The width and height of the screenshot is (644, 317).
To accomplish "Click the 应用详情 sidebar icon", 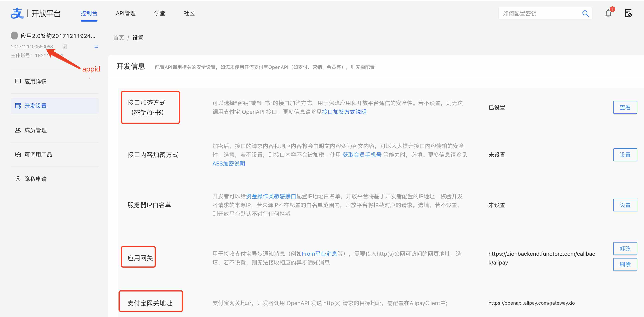I will point(18,81).
